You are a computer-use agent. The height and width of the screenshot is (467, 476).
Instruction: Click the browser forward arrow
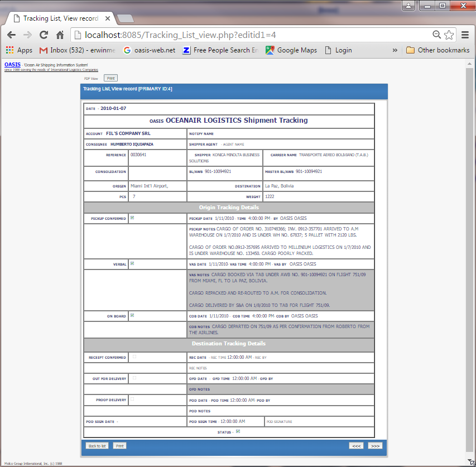[28, 35]
